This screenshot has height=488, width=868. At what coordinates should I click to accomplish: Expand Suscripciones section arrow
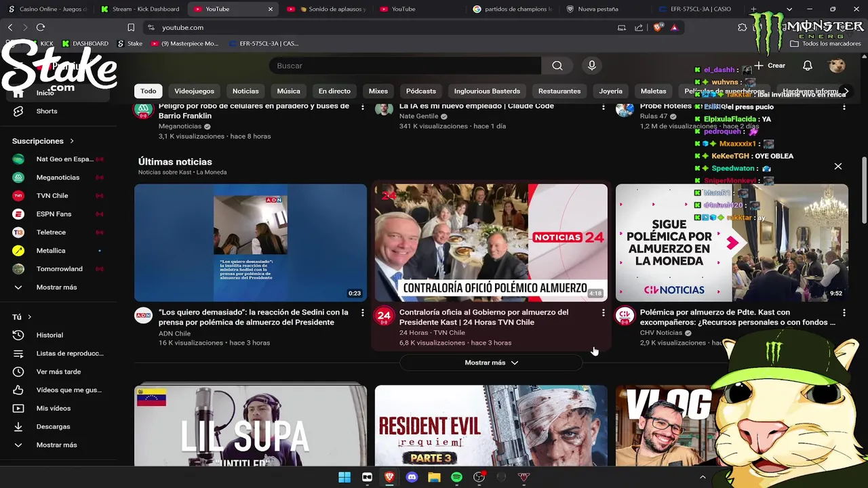[x=71, y=141]
